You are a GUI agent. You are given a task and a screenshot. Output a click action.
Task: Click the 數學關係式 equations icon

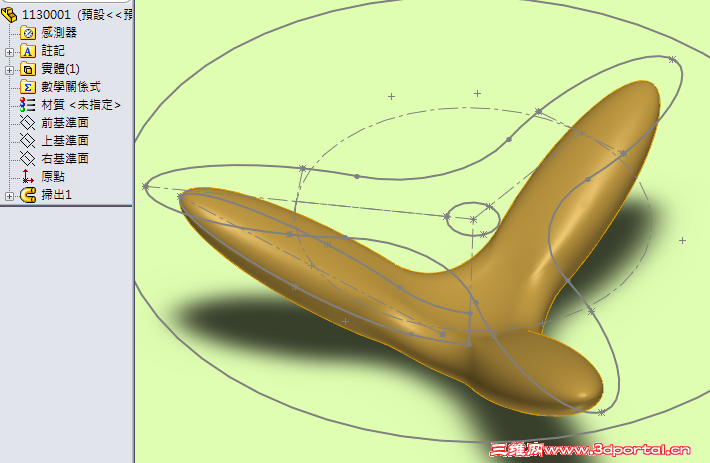pos(28,87)
